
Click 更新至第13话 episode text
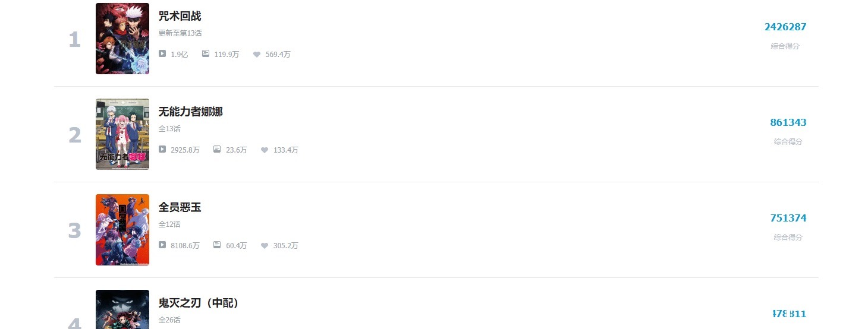tap(180, 33)
